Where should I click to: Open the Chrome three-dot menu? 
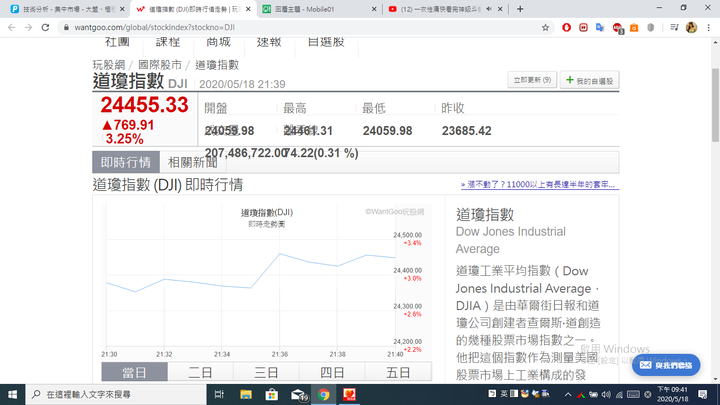(709, 28)
